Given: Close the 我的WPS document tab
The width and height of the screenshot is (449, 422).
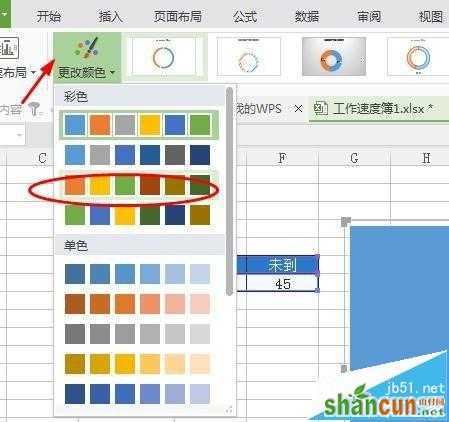Looking at the screenshot, I should coord(298,109).
